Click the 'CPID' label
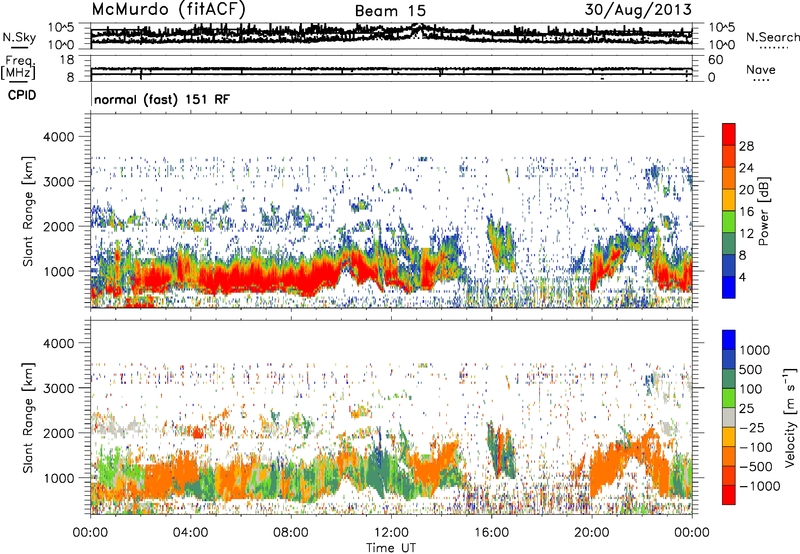Image resolution: width=800 pixels, height=554 pixels. click(22, 95)
